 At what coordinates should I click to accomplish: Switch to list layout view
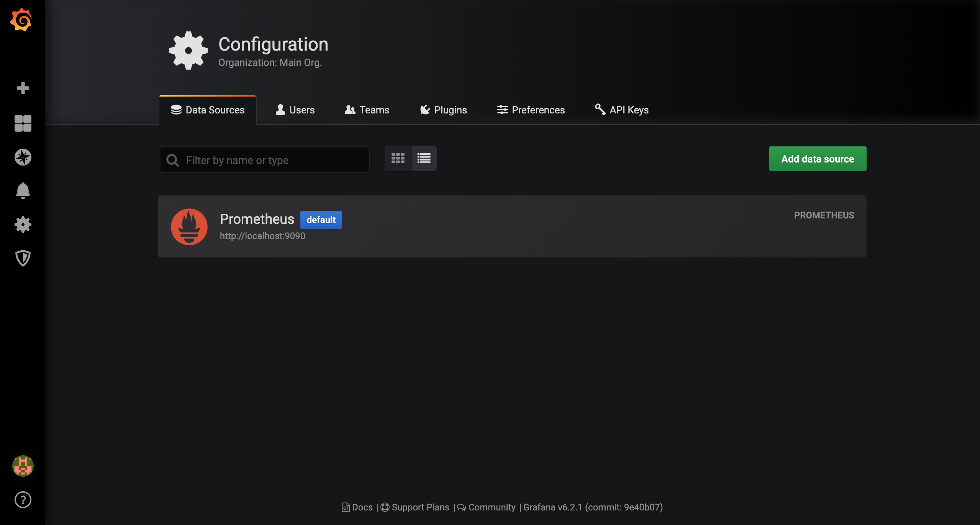click(424, 158)
